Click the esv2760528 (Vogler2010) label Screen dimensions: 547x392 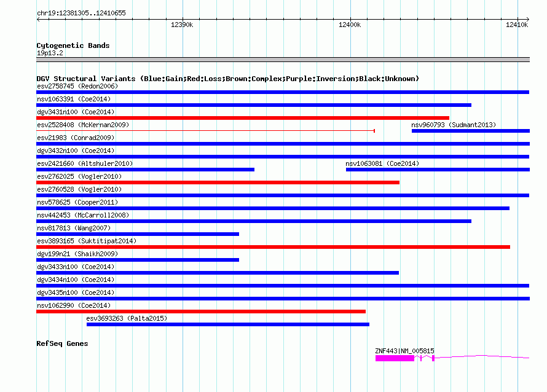click(x=79, y=189)
